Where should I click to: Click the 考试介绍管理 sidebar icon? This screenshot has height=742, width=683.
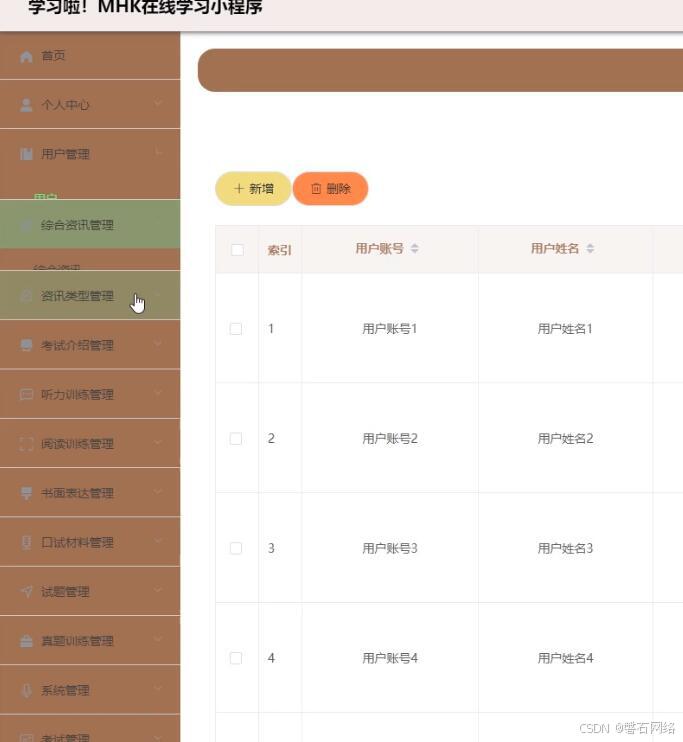point(26,345)
